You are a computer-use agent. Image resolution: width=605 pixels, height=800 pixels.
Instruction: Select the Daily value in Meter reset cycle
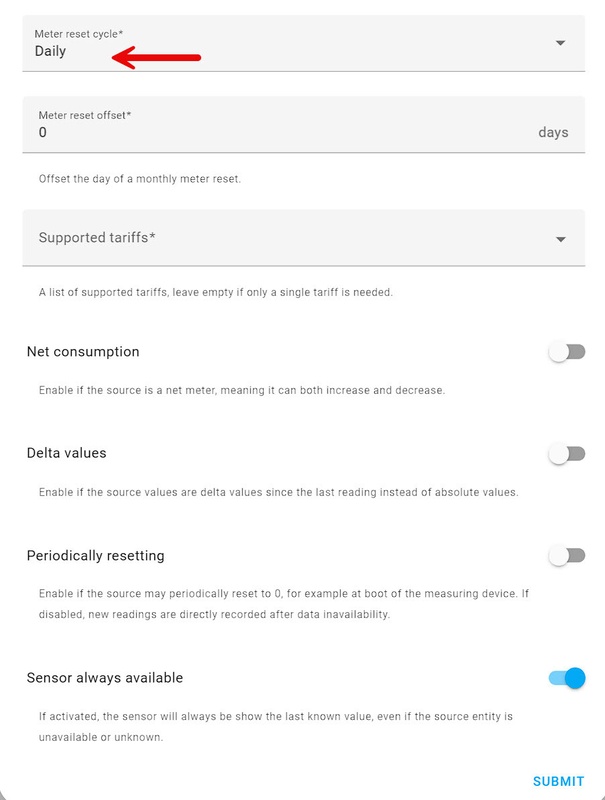pos(50,51)
